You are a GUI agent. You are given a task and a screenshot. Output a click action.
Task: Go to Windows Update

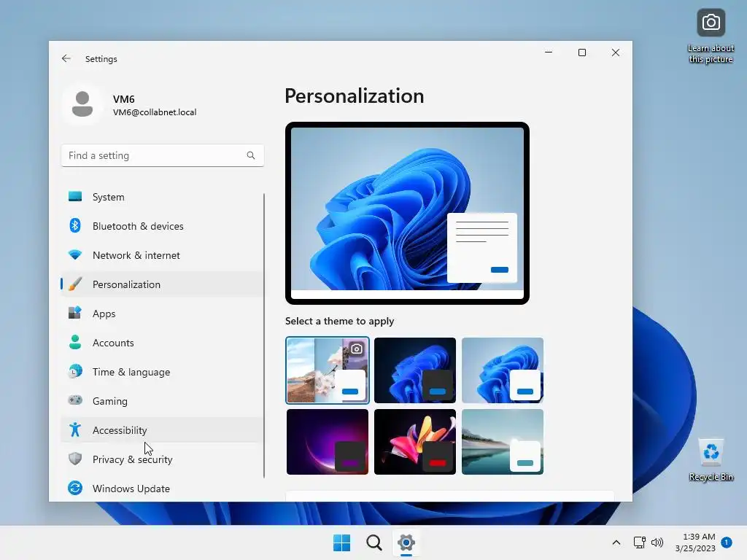point(162,488)
